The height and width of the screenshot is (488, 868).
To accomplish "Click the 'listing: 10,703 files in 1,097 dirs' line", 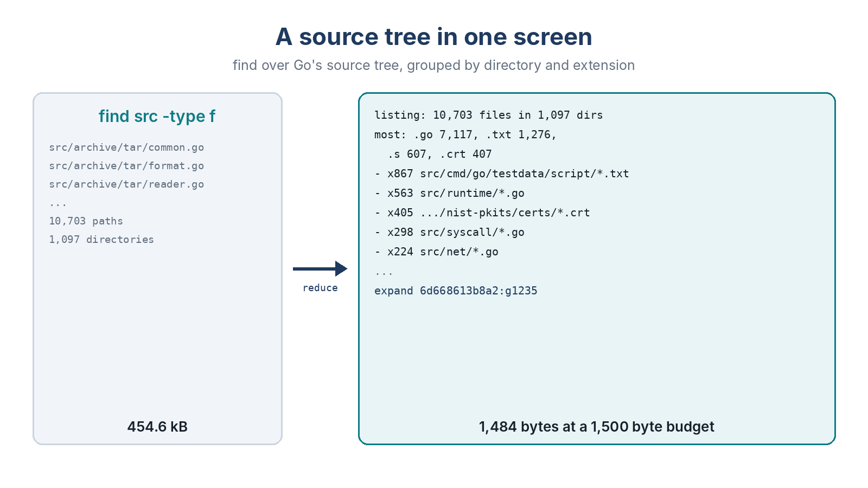I will 488,115.
